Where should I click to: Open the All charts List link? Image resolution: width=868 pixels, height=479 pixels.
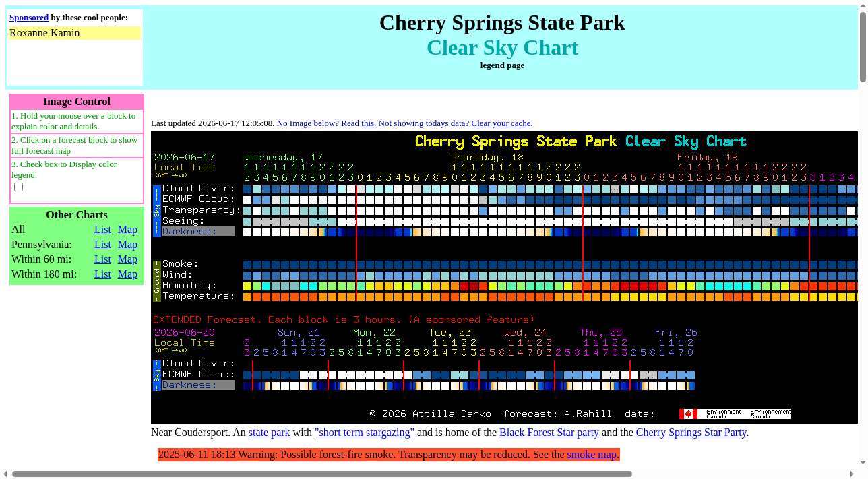coord(102,230)
